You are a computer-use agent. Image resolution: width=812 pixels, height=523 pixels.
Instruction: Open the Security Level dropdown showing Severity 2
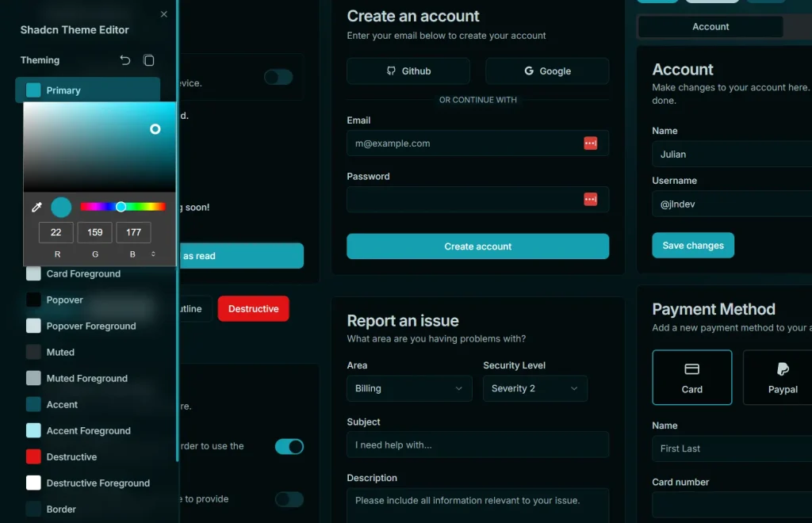coord(535,388)
